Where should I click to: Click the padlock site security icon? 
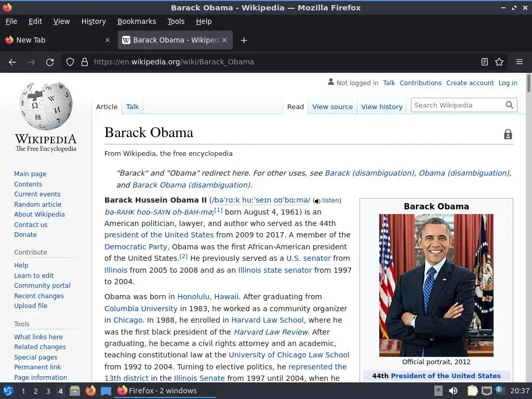click(85, 62)
